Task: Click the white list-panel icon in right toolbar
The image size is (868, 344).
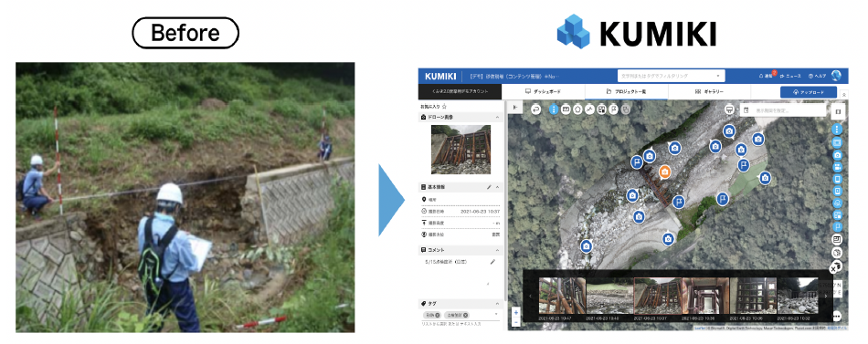Action: pyautogui.click(x=837, y=239)
